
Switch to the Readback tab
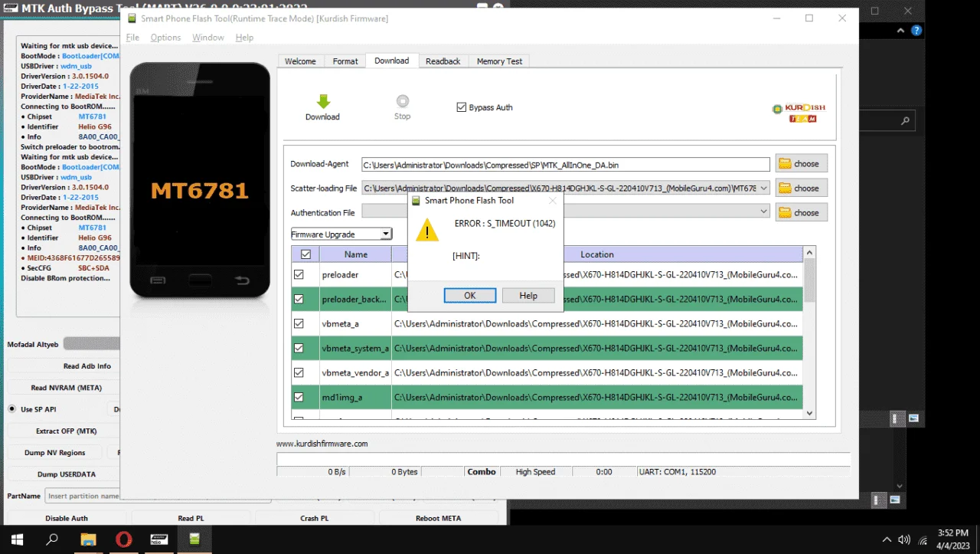pos(443,61)
